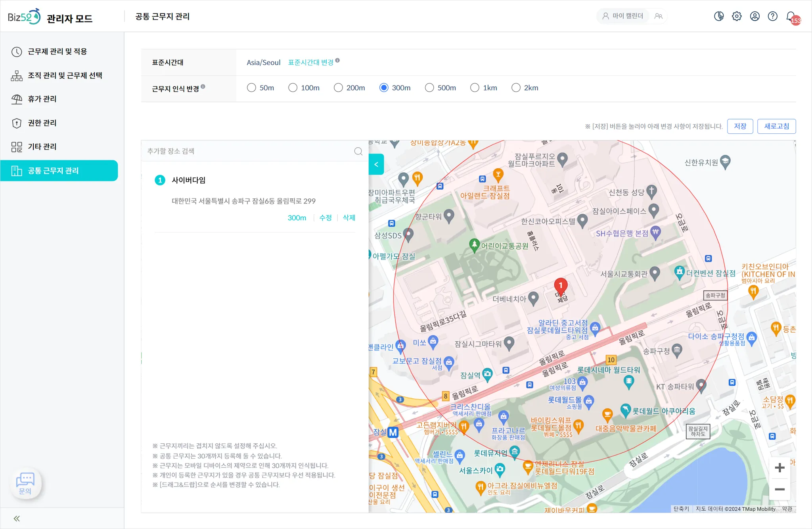
Task: Open 근무제 관리 및 적용 menu
Action: 57,52
